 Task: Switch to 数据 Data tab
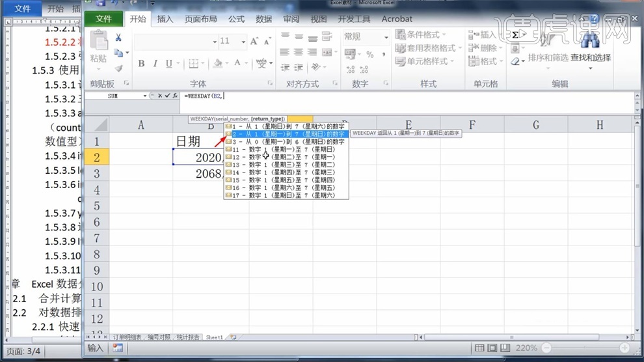(x=263, y=19)
